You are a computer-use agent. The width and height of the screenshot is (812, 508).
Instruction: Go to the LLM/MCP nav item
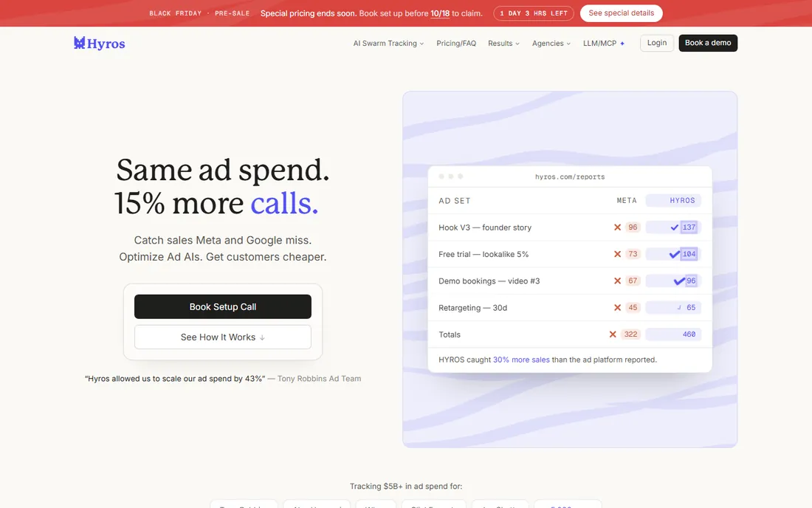(599, 44)
